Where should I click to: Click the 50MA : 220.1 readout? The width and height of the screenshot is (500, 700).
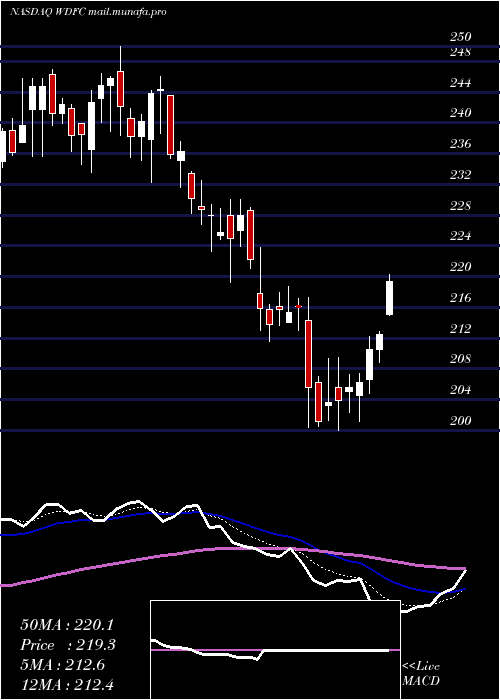click(67, 625)
